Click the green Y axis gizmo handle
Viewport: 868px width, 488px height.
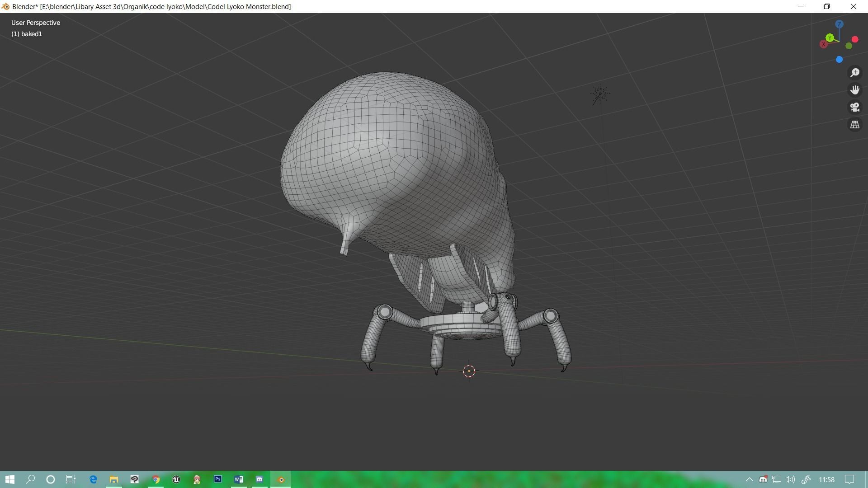tap(830, 38)
